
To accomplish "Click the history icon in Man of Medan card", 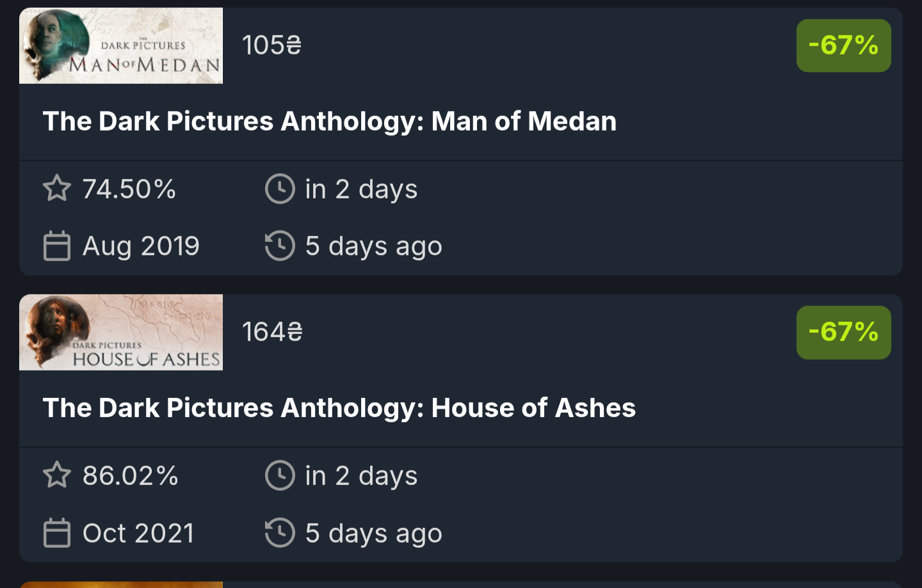I will pyautogui.click(x=280, y=246).
